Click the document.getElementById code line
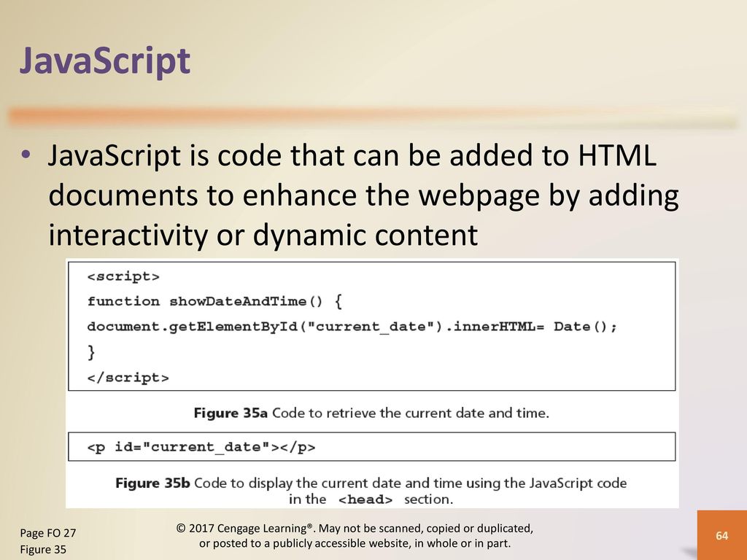 tap(352, 327)
